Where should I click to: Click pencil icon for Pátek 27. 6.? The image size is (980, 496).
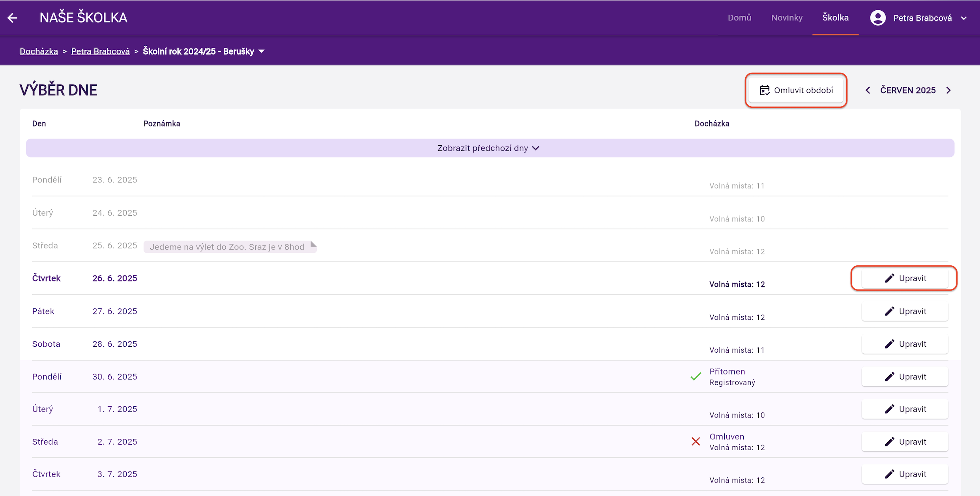pos(889,311)
